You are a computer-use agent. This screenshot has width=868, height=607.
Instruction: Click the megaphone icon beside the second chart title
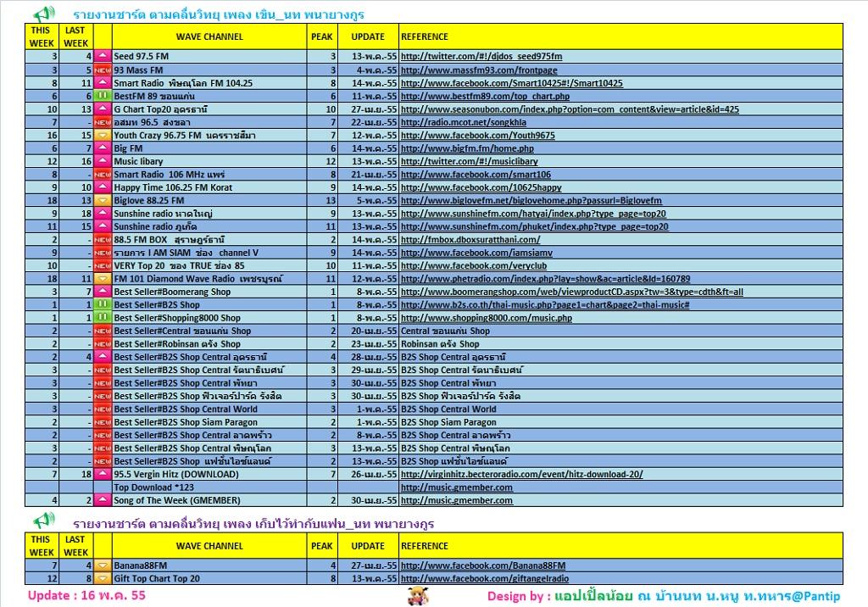(x=43, y=521)
